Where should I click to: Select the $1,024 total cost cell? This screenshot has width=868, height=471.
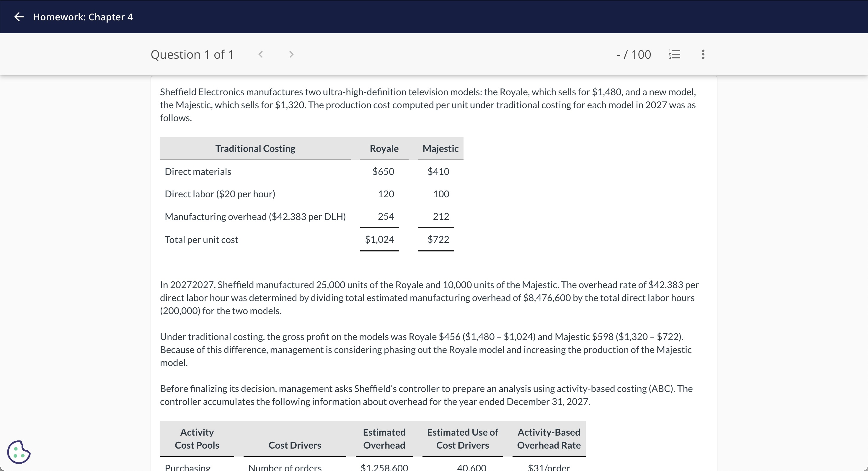(x=379, y=239)
